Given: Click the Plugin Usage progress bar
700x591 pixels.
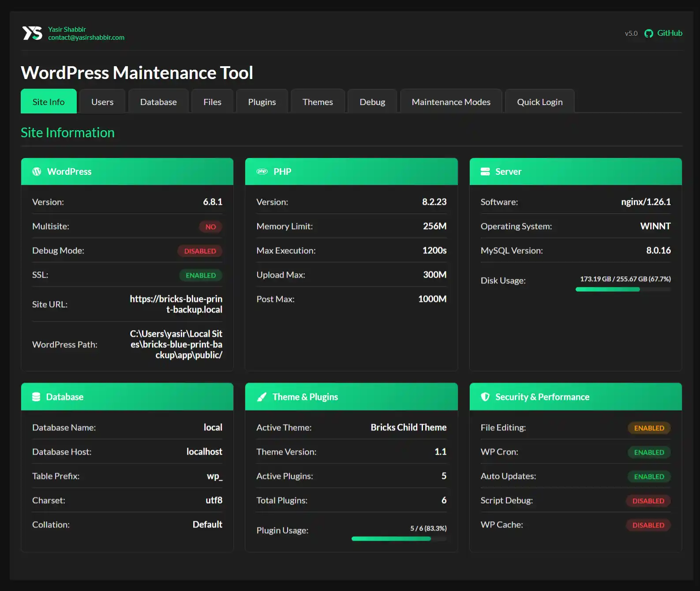Looking at the screenshot, I should tap(399, 538).
